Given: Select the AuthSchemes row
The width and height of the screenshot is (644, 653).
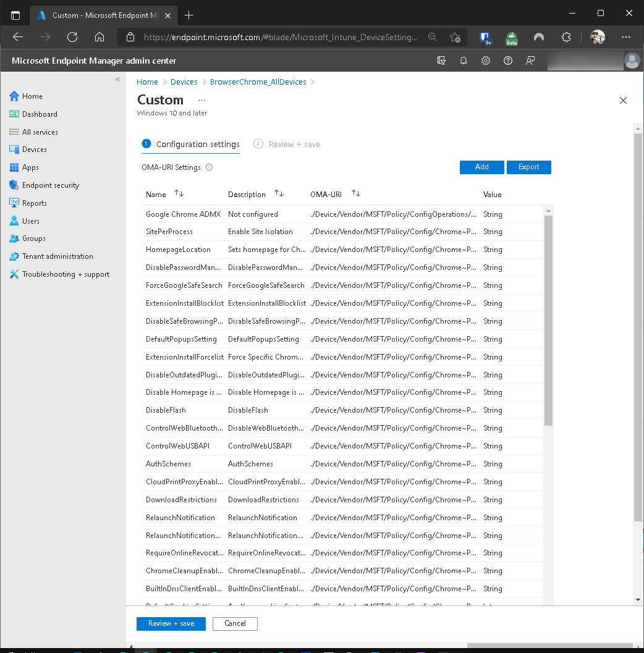Looking at the screenshot, I should click(342, 464).
